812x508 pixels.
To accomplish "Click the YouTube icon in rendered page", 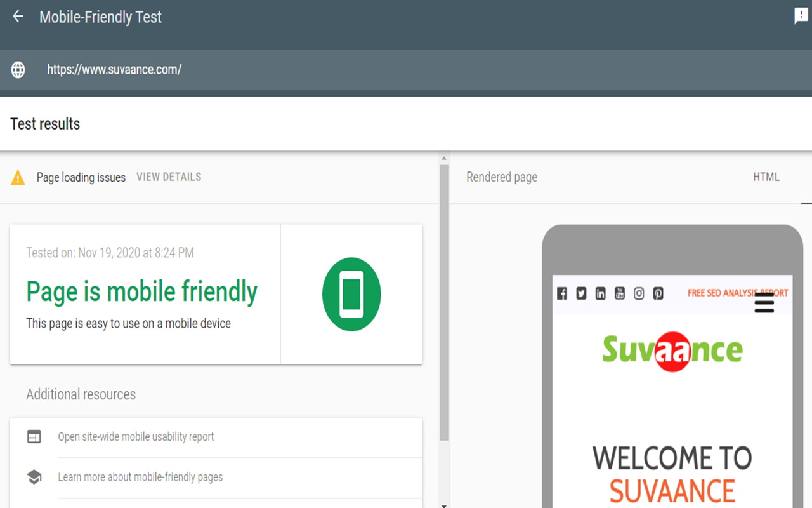I will coord(620,293).
